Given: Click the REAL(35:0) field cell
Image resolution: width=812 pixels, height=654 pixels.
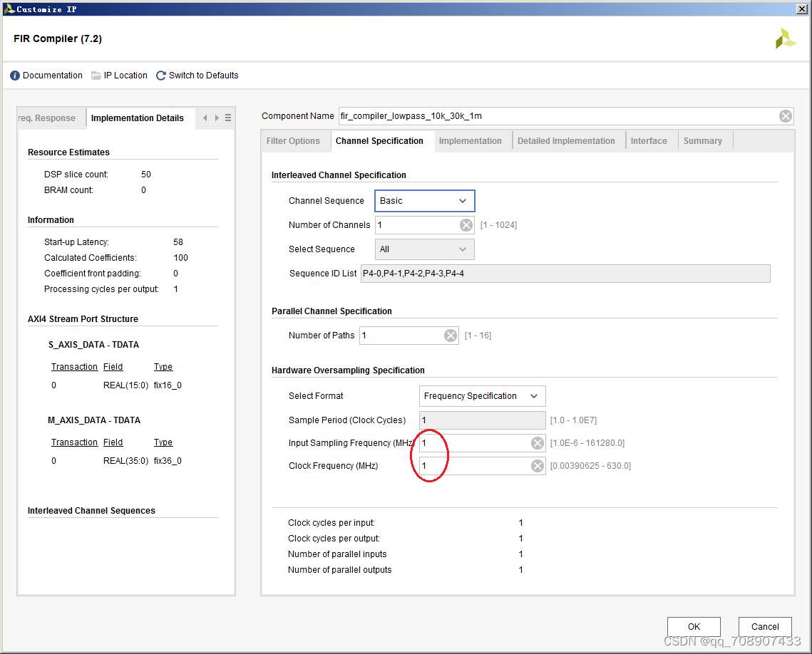Looking at the screenshot, I should pyautogui.click(x=126, y=461).
